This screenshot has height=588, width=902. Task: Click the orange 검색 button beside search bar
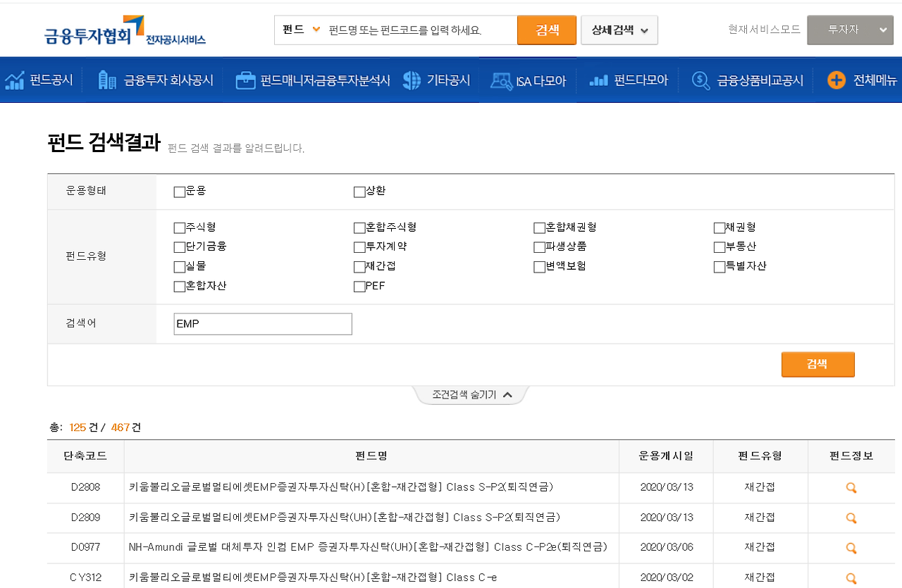point(546,30)
